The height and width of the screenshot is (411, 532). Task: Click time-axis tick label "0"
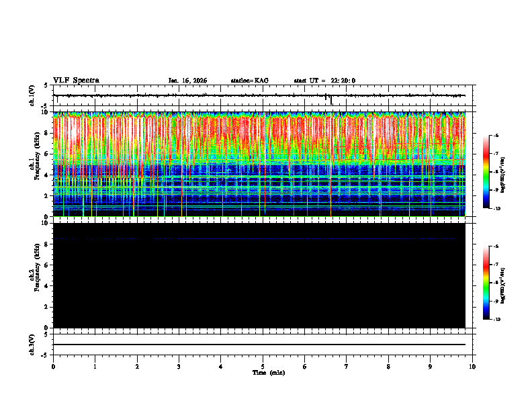point(53,367)
